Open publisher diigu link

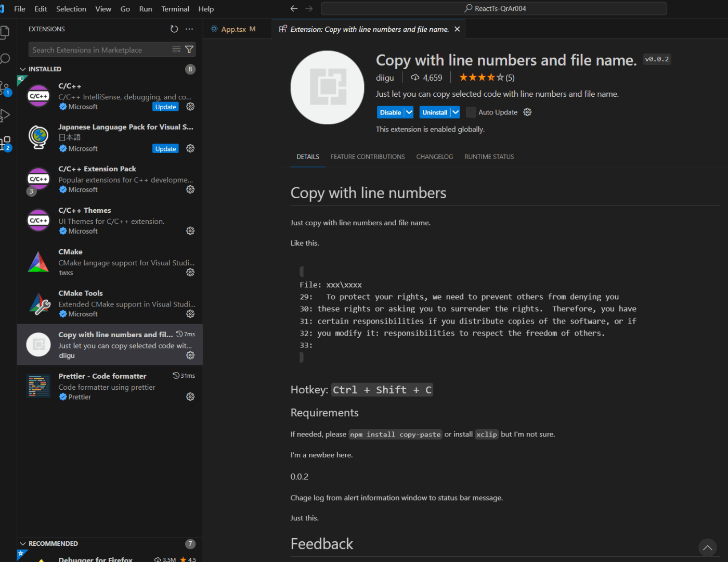click(x=385, y=78)
